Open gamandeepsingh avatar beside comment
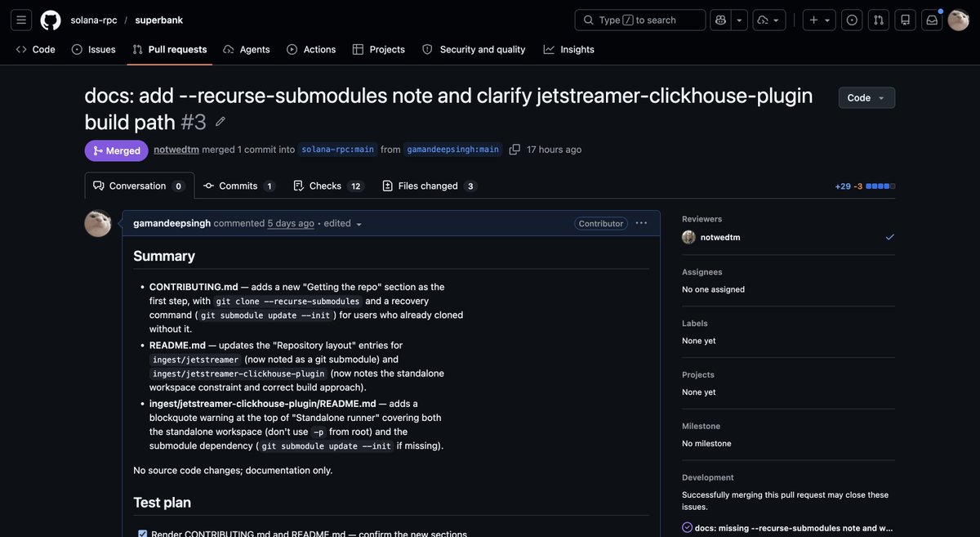The width and height of the screenshot is (980, 537). [98, 223]
